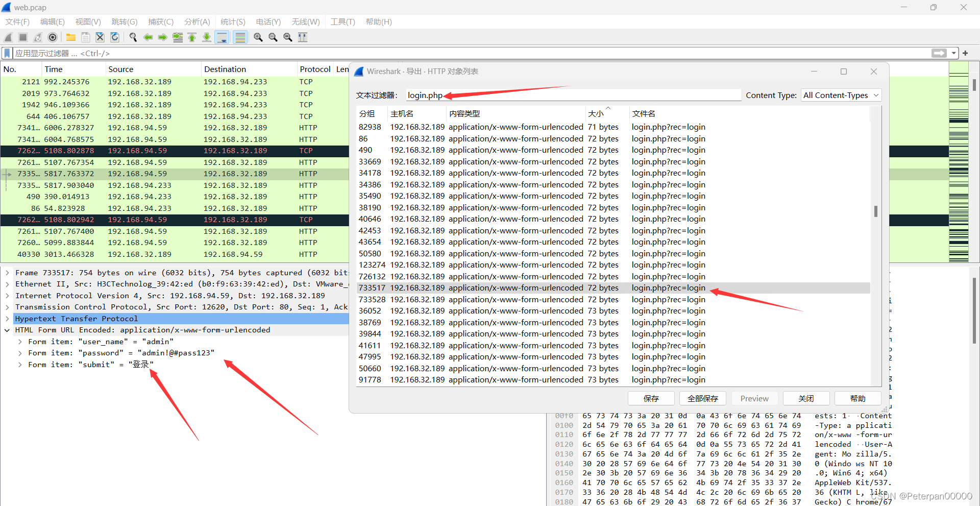The height and width of the screenshot is (506, 980).
Task: Open display filter history dropdown
Action: tap(953, 53)
